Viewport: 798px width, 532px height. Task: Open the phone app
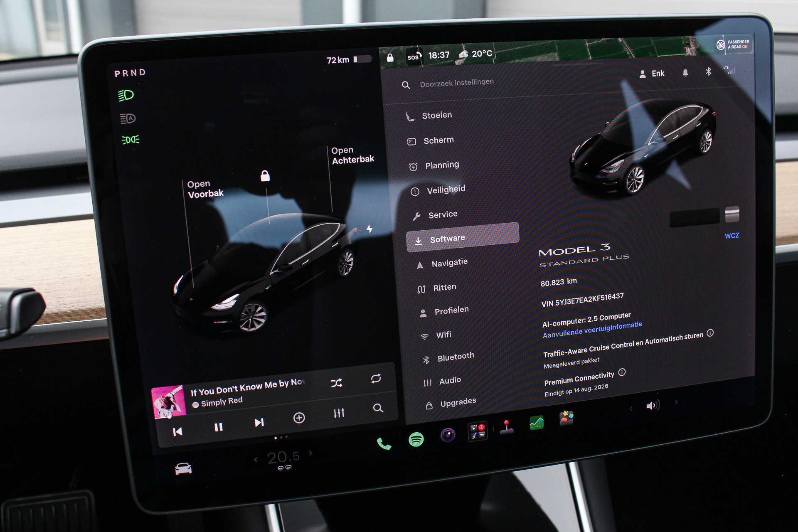[384, 444]
